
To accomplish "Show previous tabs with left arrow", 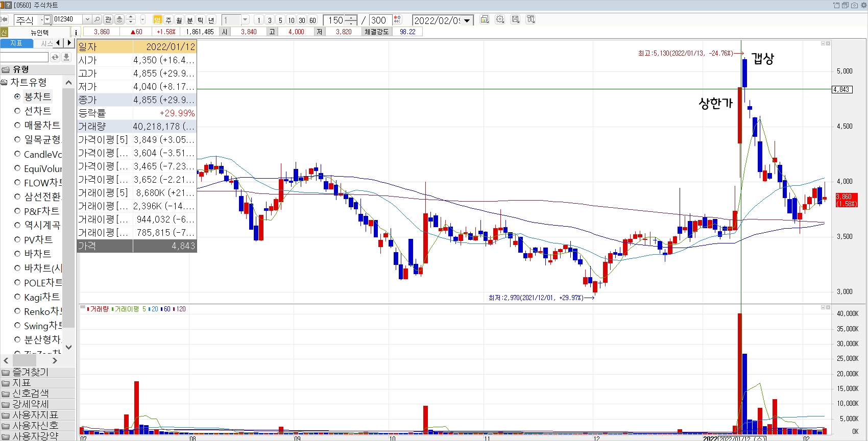I will (x=59, y=43).
